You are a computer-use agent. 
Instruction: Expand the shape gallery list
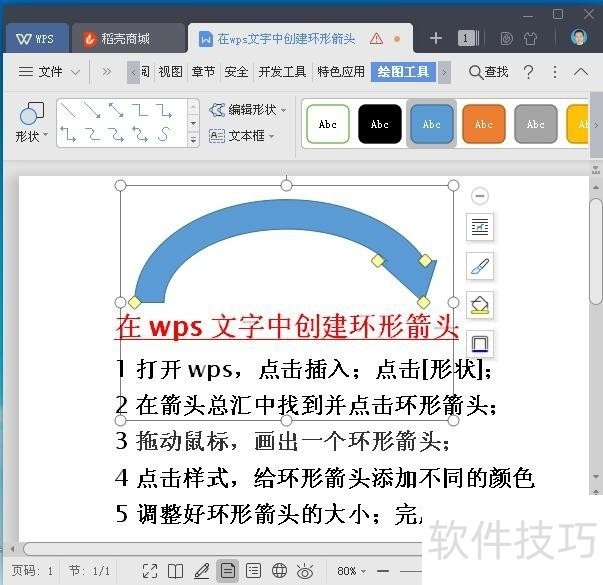click(x=193, y=140)
